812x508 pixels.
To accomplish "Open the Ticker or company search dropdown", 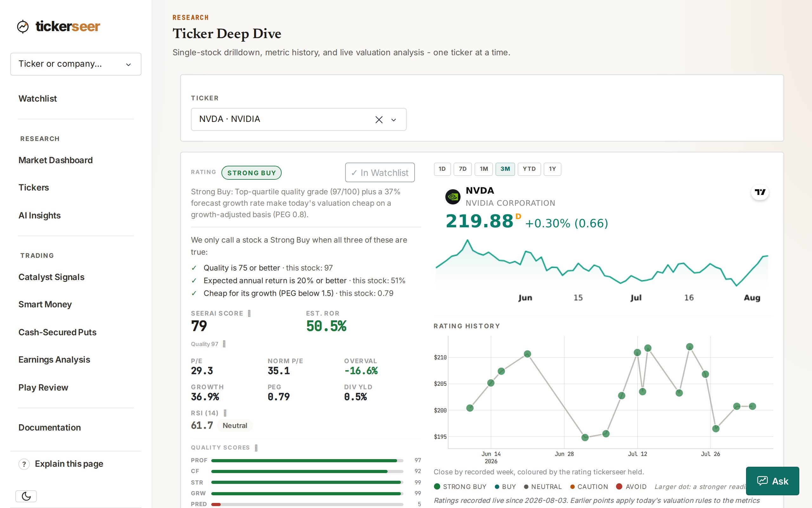I will click(x=76, y=64).
